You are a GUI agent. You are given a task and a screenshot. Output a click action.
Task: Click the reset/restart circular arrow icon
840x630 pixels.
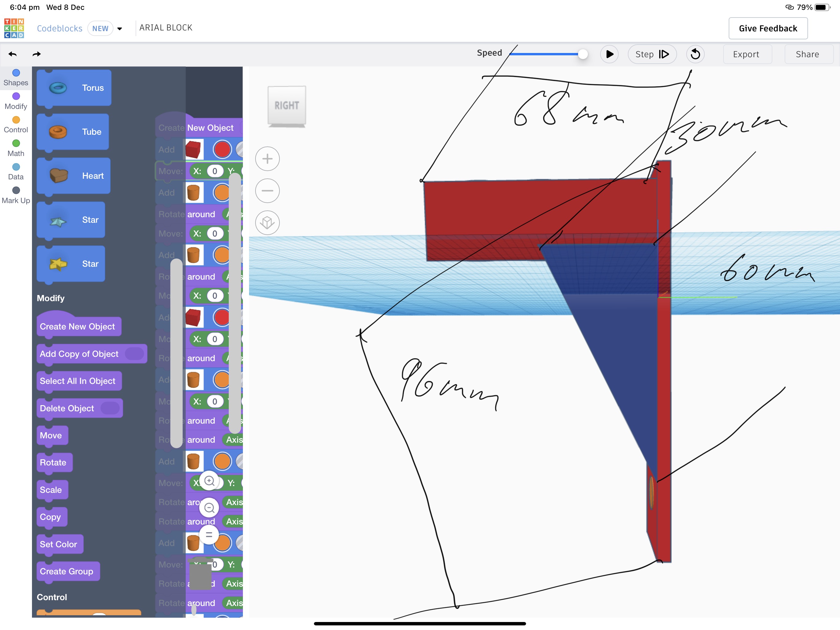pos(695,54)
